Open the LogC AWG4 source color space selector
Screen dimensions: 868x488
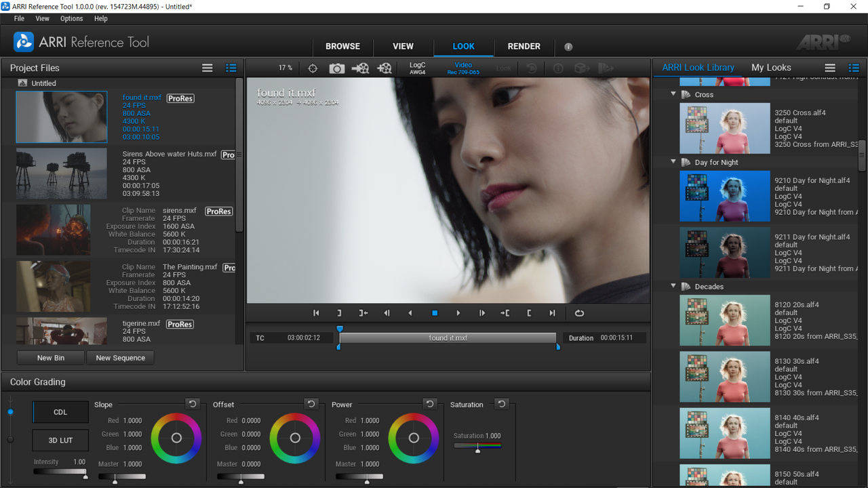point(418,68)
